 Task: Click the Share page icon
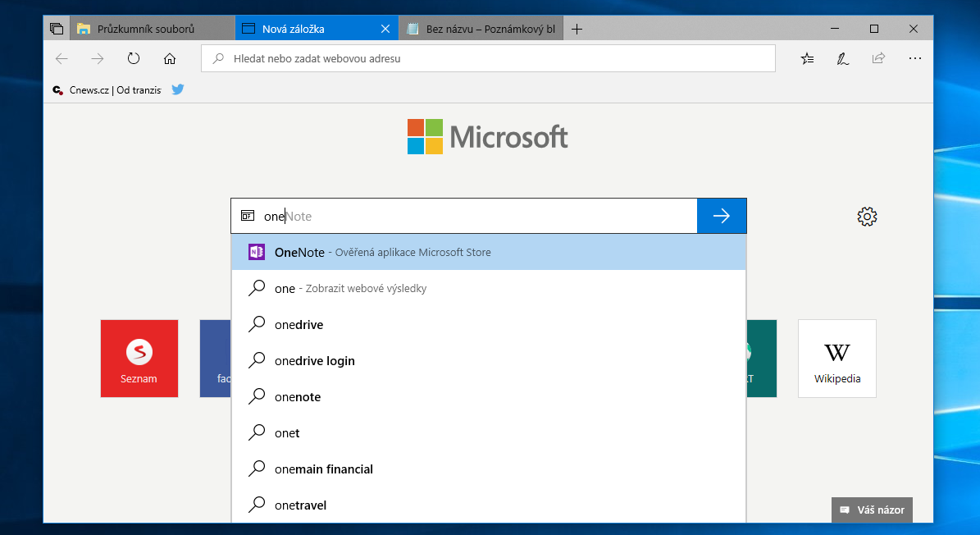[878, 58]
